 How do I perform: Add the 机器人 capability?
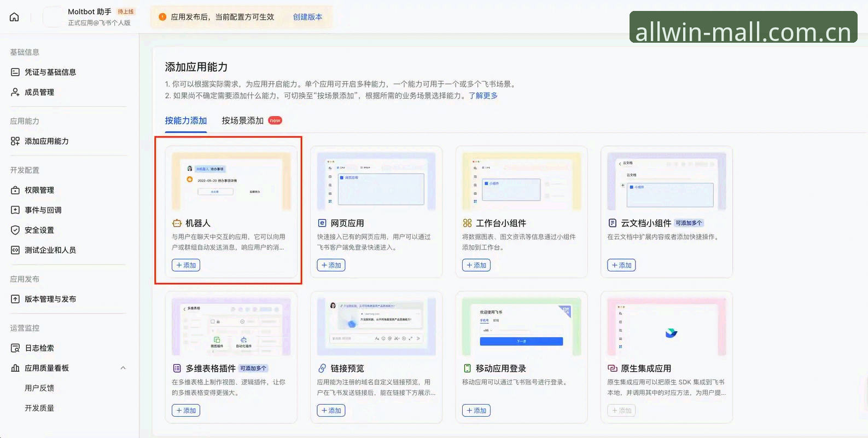pos(186,265)
